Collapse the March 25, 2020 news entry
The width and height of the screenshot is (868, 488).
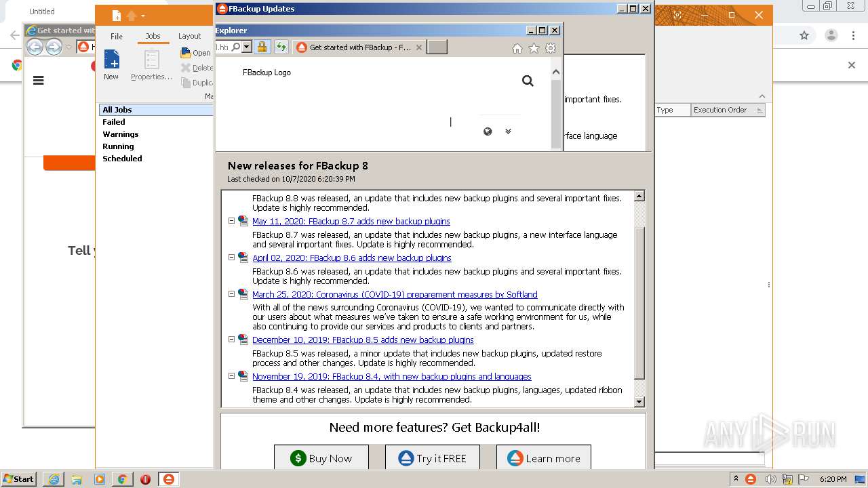click(231, 294)
